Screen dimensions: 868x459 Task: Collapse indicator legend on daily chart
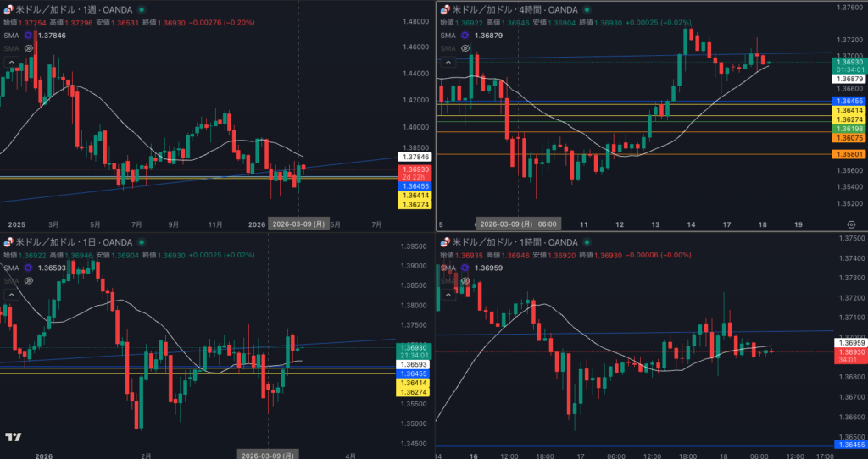[x=10, y=295]
